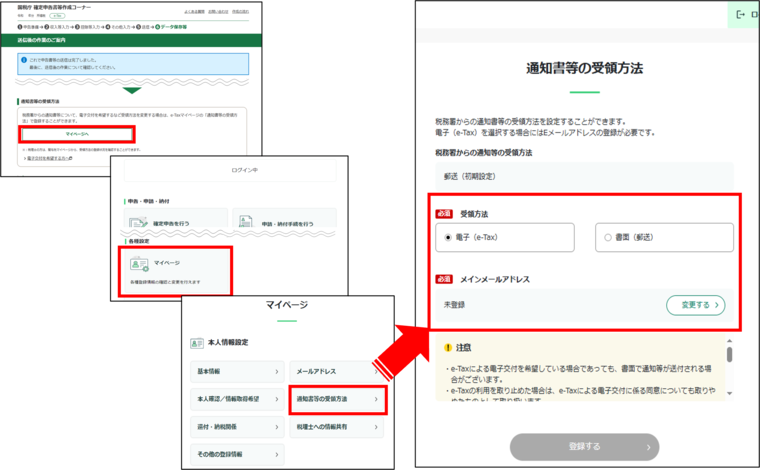Click the e-Tax badge under the site title
760x470 pixels.
[x=57, y=16]
